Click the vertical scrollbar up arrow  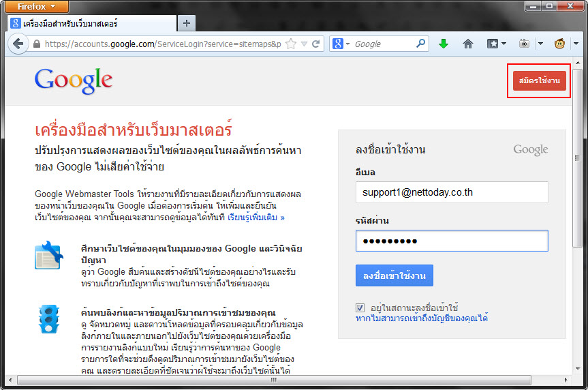(x=578, y=63)
